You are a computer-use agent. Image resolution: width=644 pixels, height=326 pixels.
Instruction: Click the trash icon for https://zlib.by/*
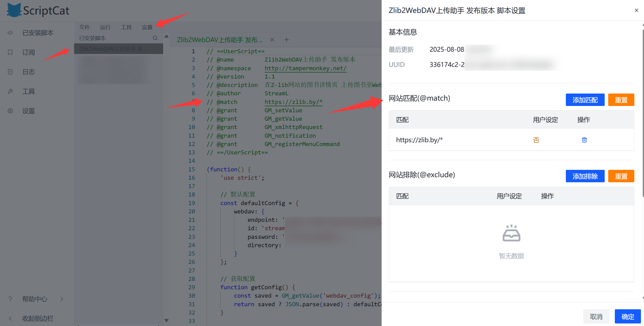pos(584,140)
